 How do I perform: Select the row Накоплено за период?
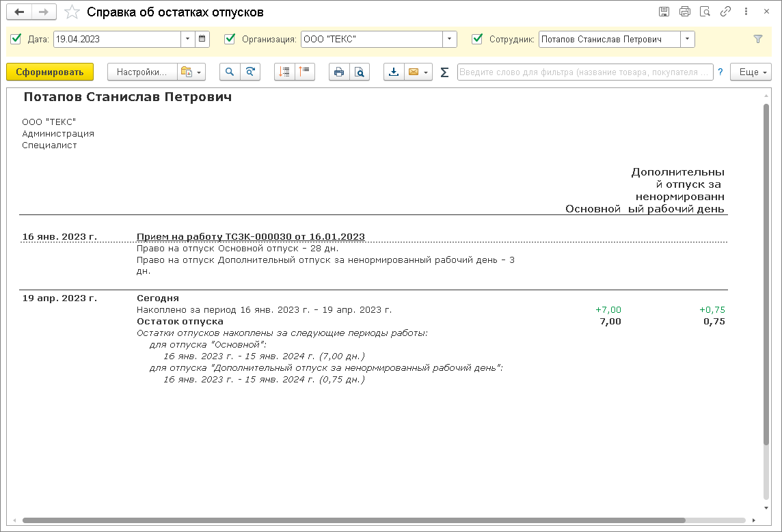[265, 310]
